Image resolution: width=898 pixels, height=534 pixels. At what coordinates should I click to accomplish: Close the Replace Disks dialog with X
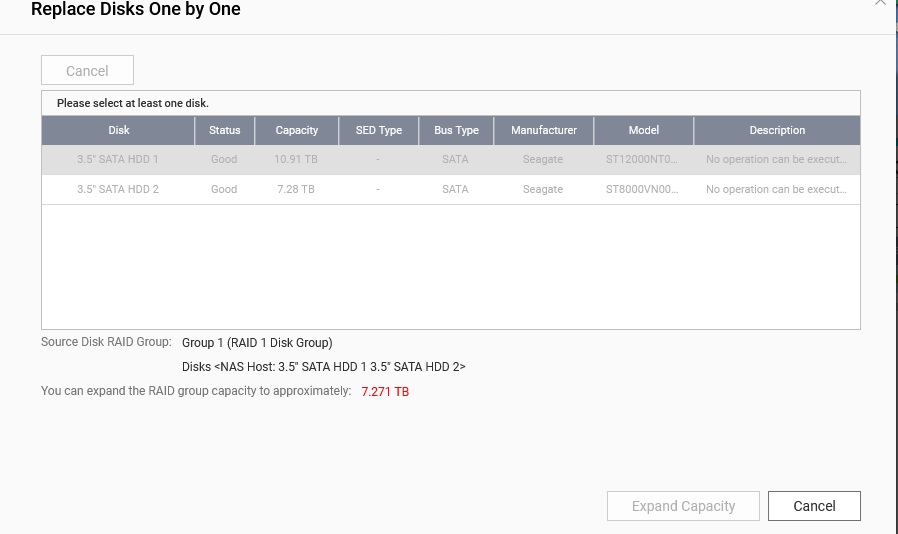click(880, 3)
